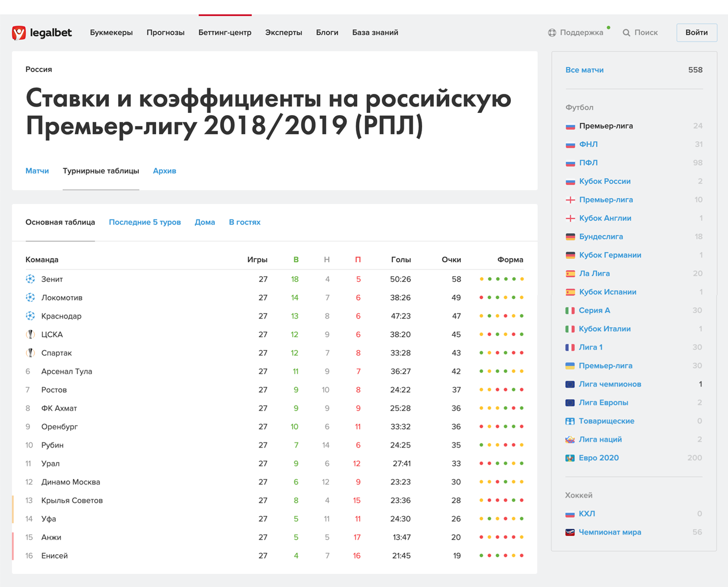Screen dimensions: 728x587
Task: Open the База знаний menu
Action: (375, 33)
